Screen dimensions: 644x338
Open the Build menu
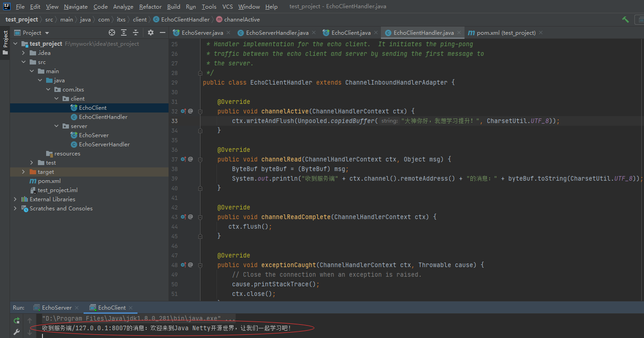click(x=174, y=7)
